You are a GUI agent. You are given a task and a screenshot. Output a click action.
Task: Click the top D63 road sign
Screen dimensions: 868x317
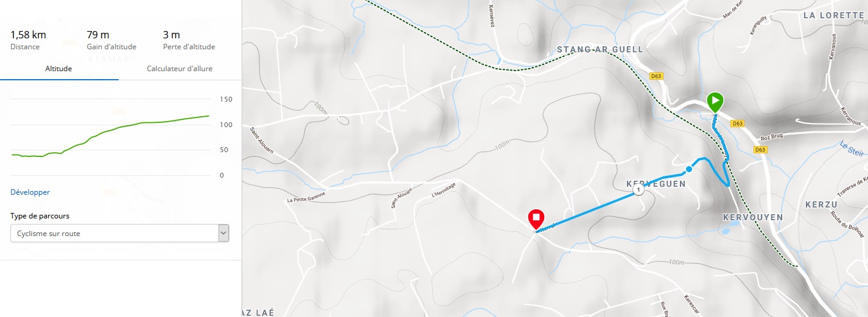click(656, 76)
